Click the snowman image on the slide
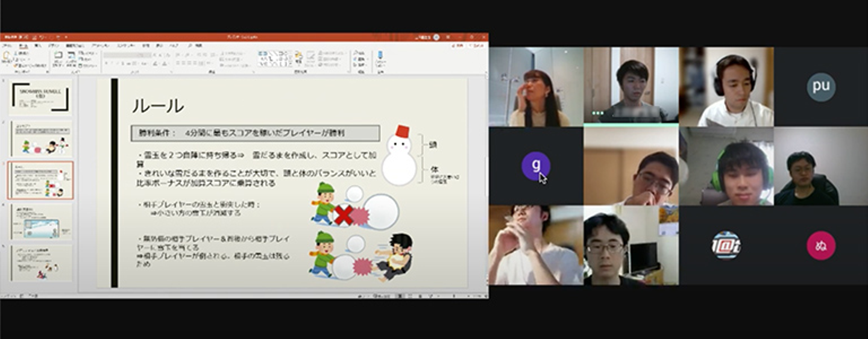This screenshot has width=868, height=339. (x=400, y=155)
